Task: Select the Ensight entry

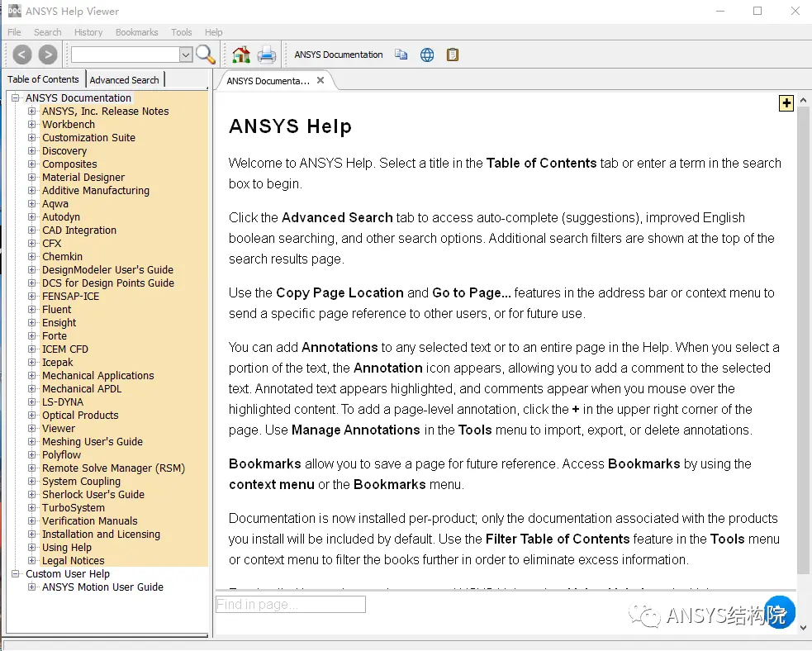Action: 59,322
